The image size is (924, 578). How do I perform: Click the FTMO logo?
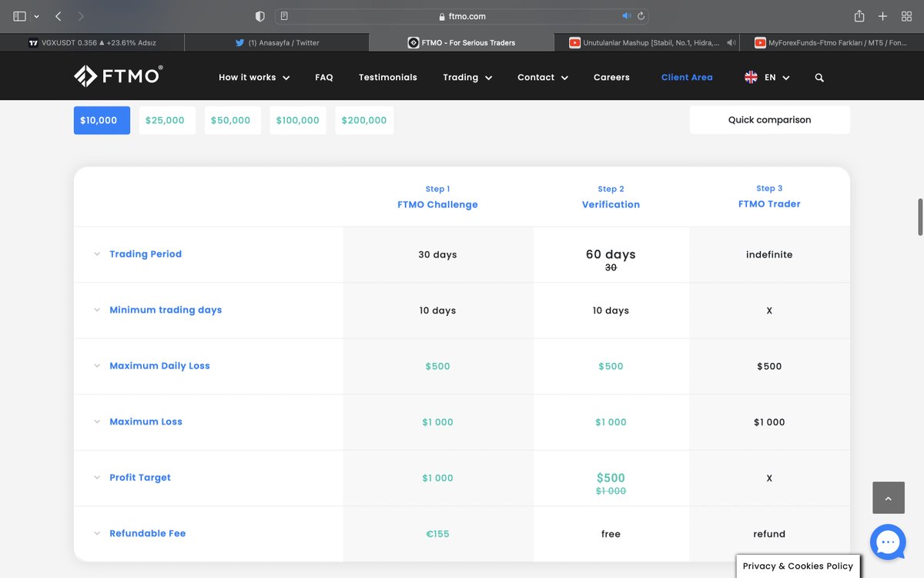tap(118, 76)
